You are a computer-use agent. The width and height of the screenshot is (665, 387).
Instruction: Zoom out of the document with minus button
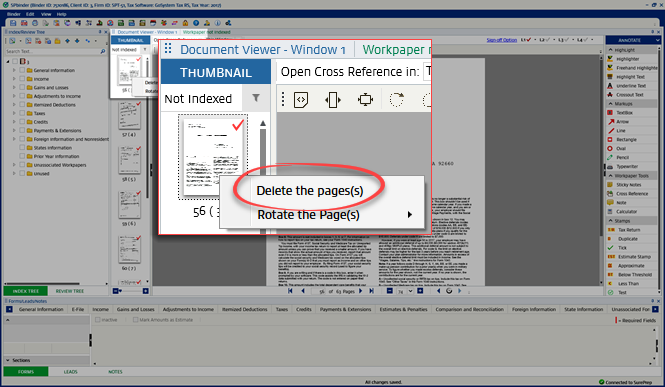[389, 291]
